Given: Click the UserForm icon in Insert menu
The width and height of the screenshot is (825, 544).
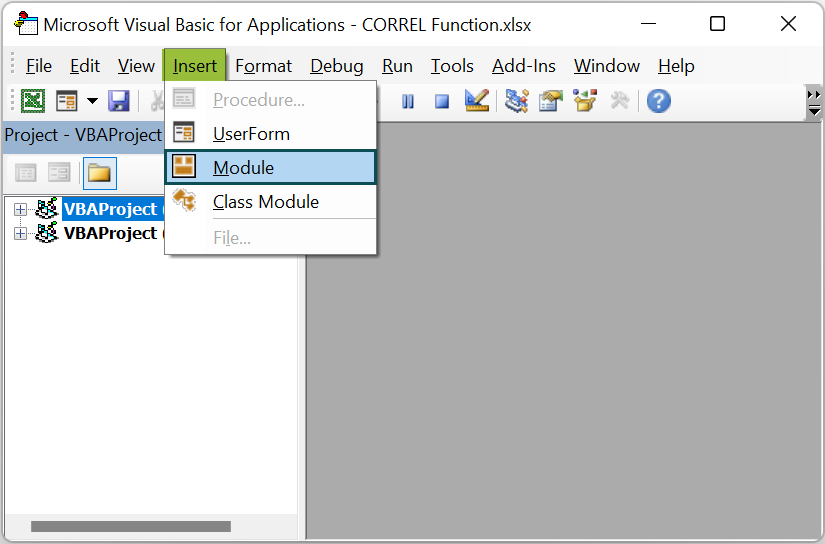Looking at the screenshot, I should (x=184, y=133).
